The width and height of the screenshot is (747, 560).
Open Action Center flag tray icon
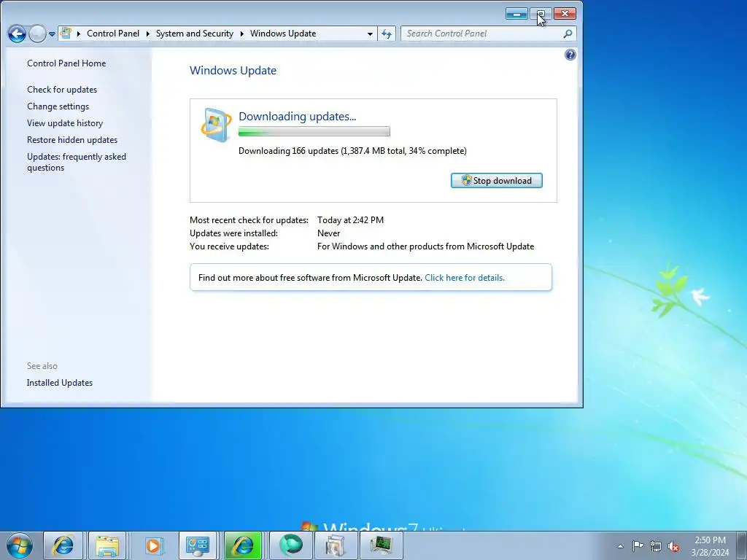[638, 546]
